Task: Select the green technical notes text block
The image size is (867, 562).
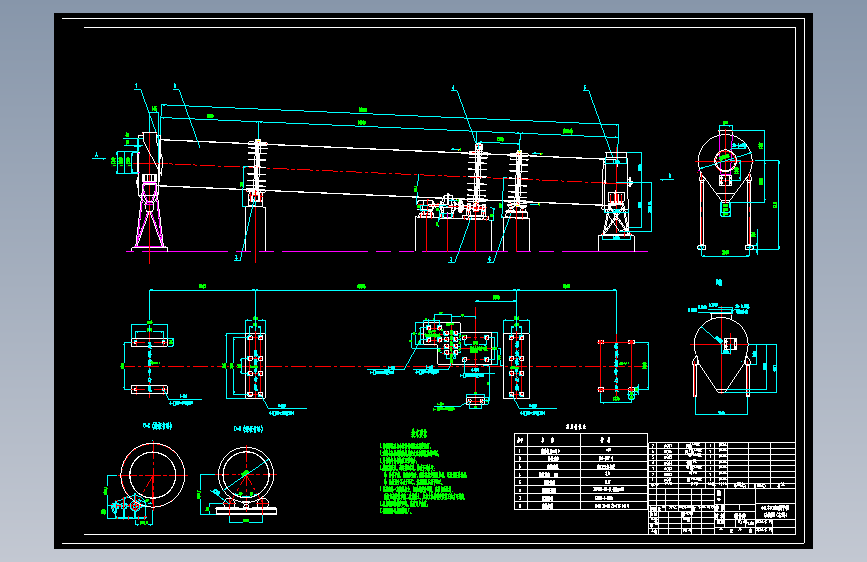Action: click(x=423, y=473)
